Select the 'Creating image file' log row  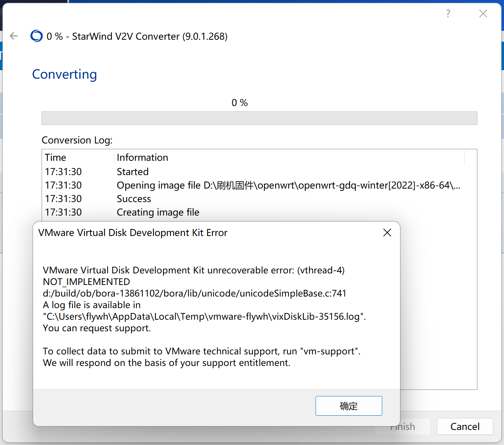(x=253, y=212)
